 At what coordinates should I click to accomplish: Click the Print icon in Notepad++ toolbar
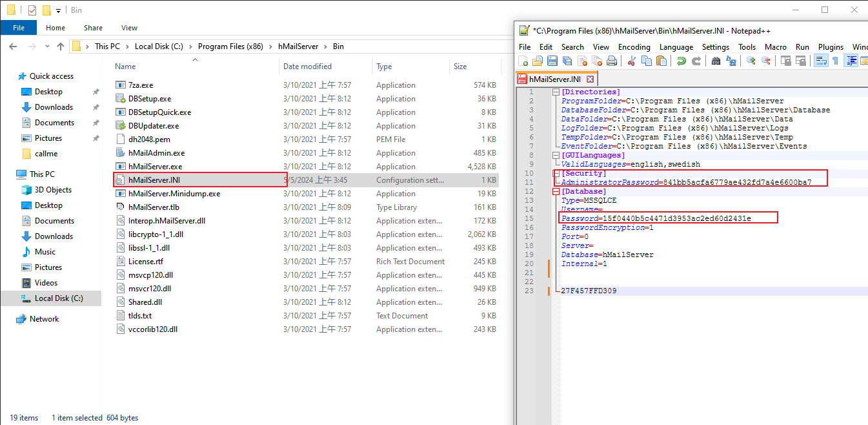pos(612,61)
